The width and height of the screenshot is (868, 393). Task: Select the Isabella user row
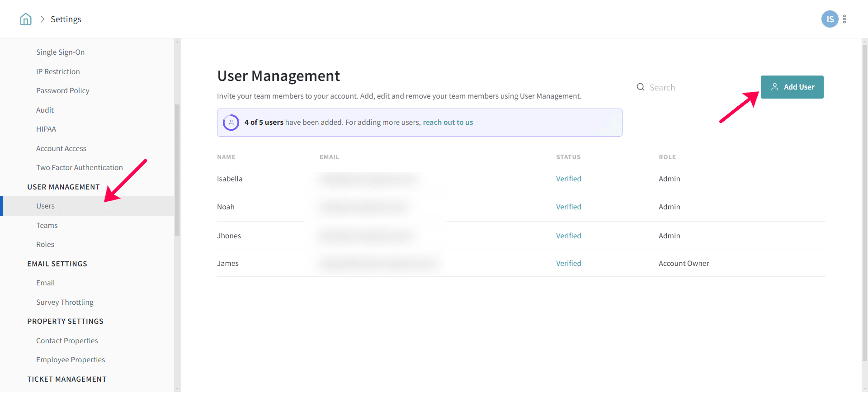[x=230, y=179]
